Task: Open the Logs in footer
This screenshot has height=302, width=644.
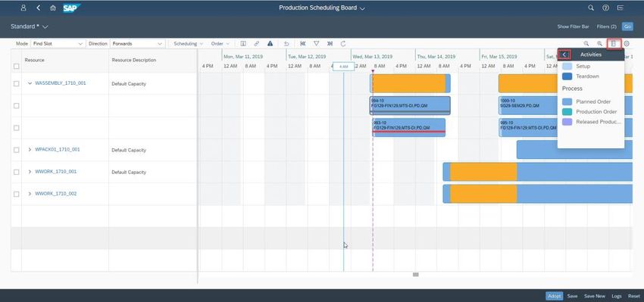Action: [617, 296]
